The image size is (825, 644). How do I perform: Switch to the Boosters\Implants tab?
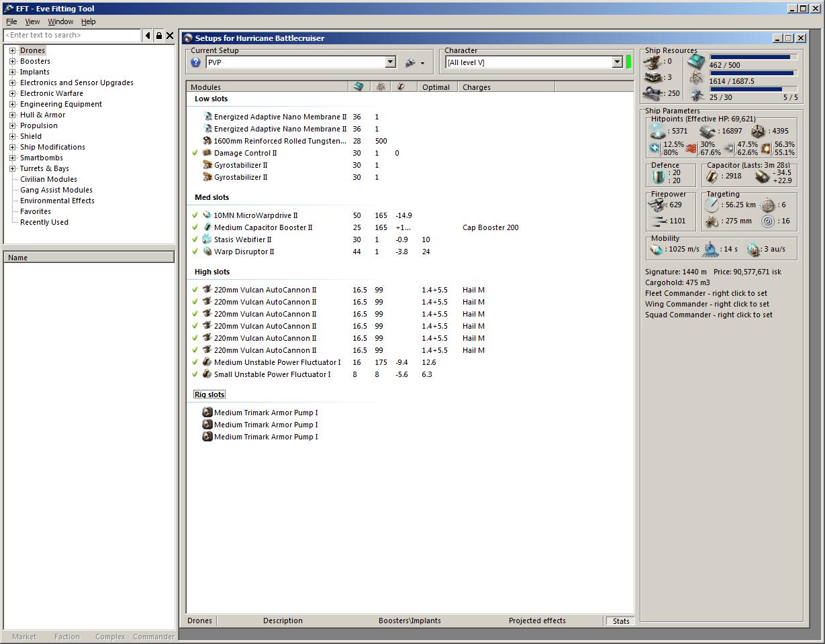pos(409,621)
